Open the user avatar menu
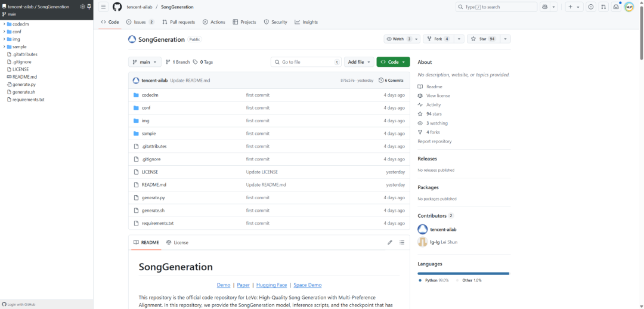This screenshot has height=309, width=644. click(x=629, y=7)
